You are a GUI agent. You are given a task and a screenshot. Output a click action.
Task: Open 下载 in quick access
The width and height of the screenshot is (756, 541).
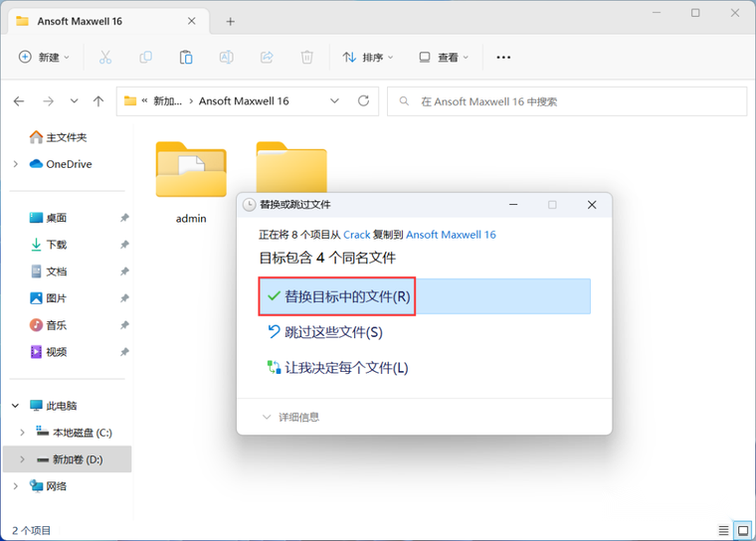point(48,245)
